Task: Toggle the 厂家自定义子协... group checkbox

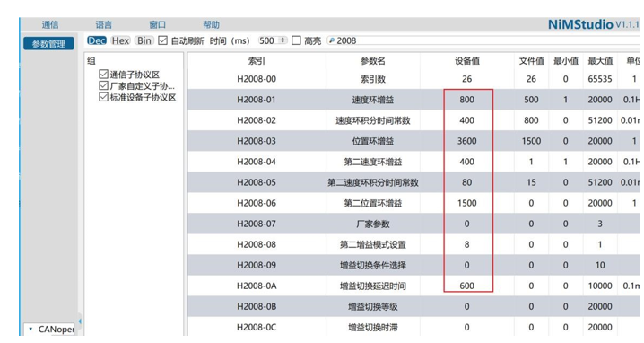Action: 103,86
